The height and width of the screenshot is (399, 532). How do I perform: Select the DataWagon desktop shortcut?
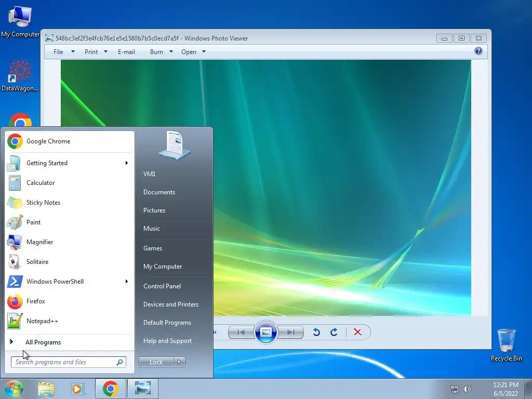[20, 75]
